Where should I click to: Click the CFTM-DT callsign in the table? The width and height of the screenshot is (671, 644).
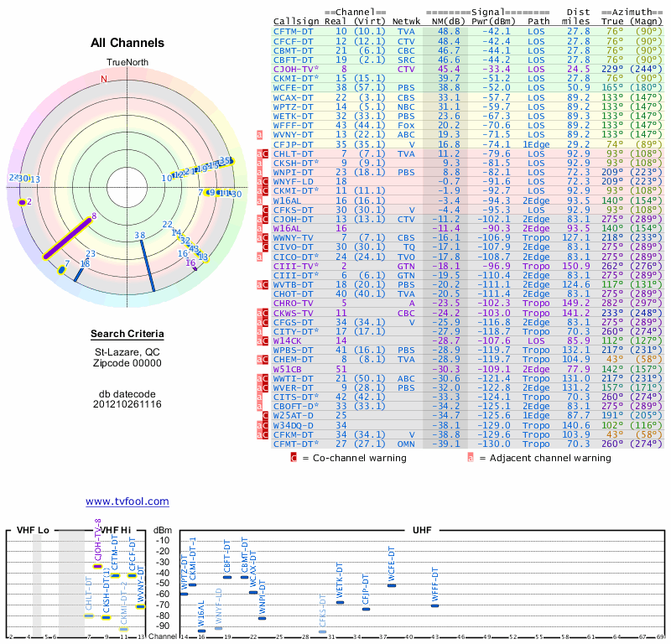294,31
